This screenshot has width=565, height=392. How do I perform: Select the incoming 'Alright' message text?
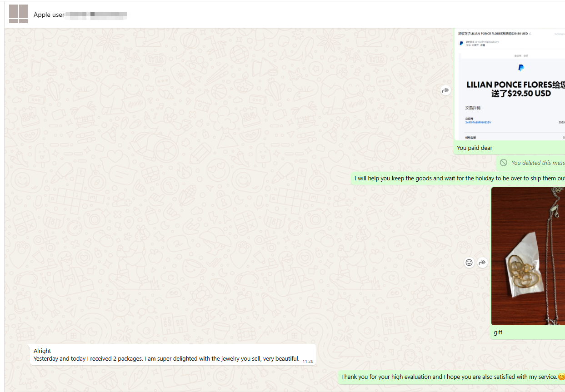click(x=42, y=351)
